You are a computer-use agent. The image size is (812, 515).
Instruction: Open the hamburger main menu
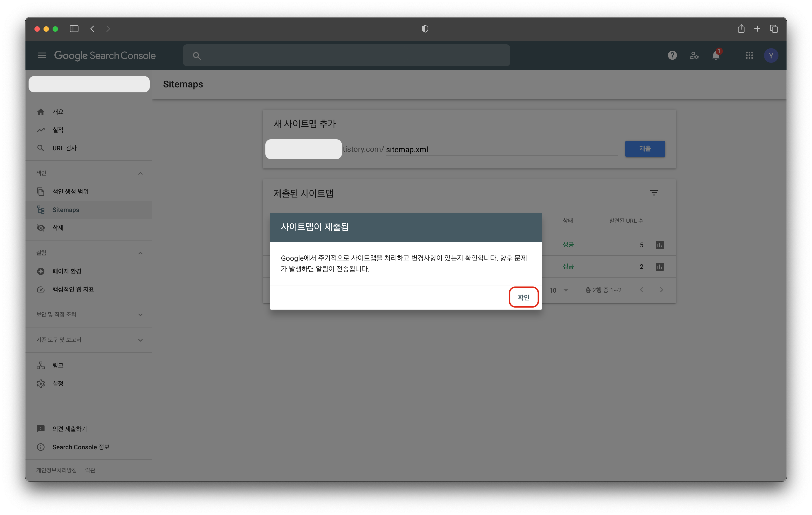coord(41,55)
